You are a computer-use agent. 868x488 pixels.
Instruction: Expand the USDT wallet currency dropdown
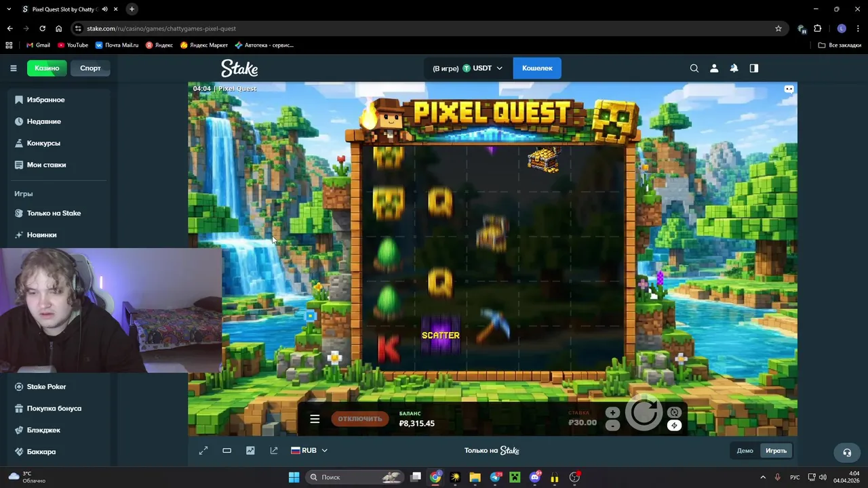(482, 68)
